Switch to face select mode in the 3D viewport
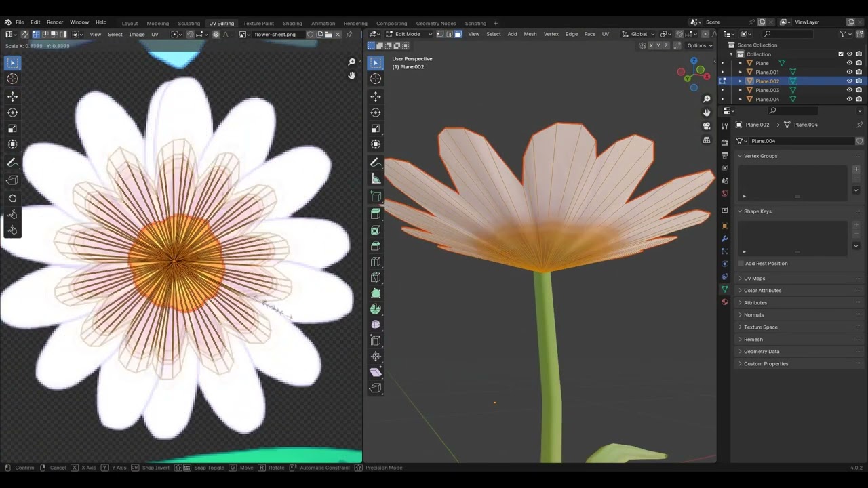Screen dimensions: 868x488 pos(458,34)
